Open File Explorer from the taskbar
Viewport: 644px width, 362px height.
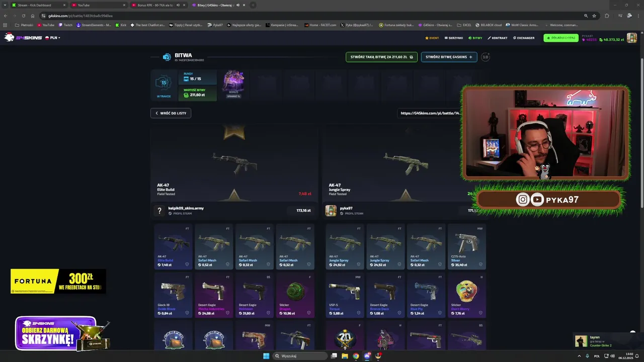pyautogui.click(x=345, y=356)
